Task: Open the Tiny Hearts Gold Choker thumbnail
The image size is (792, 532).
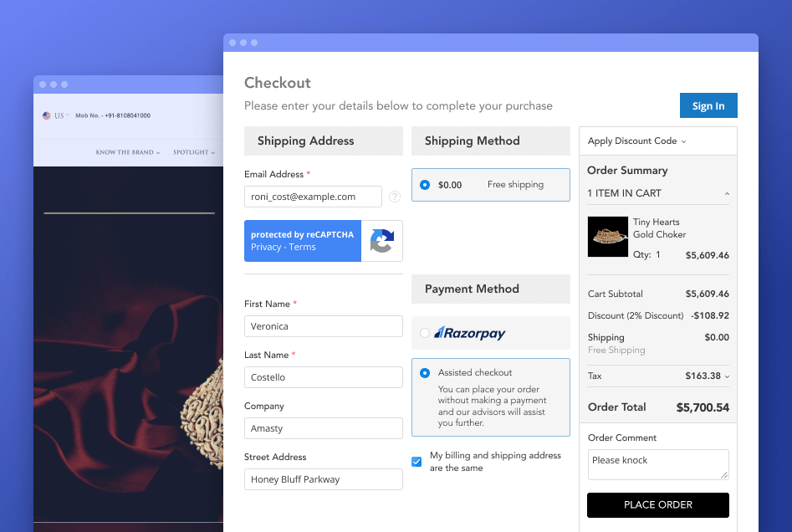Action: click(x=608, y=237)
